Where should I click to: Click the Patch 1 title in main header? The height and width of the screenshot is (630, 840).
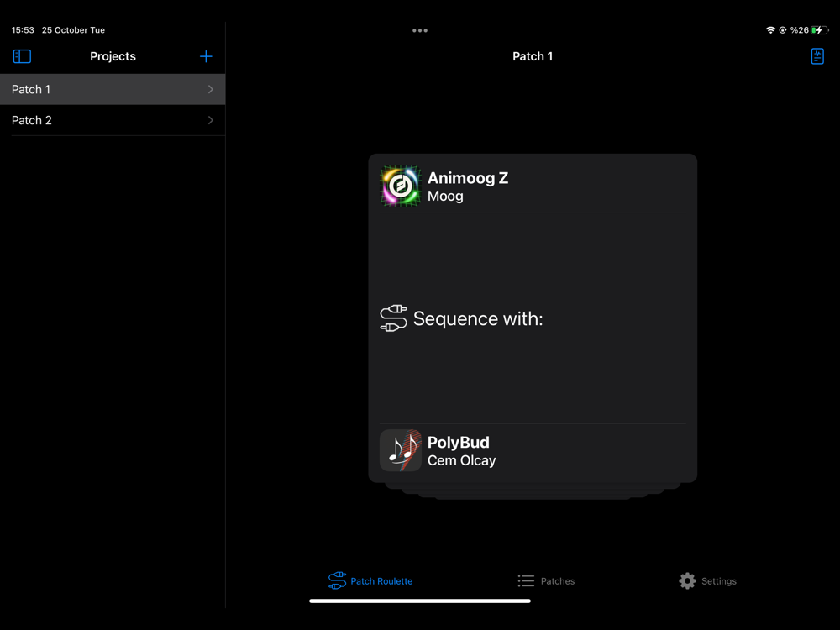(533, 56)
